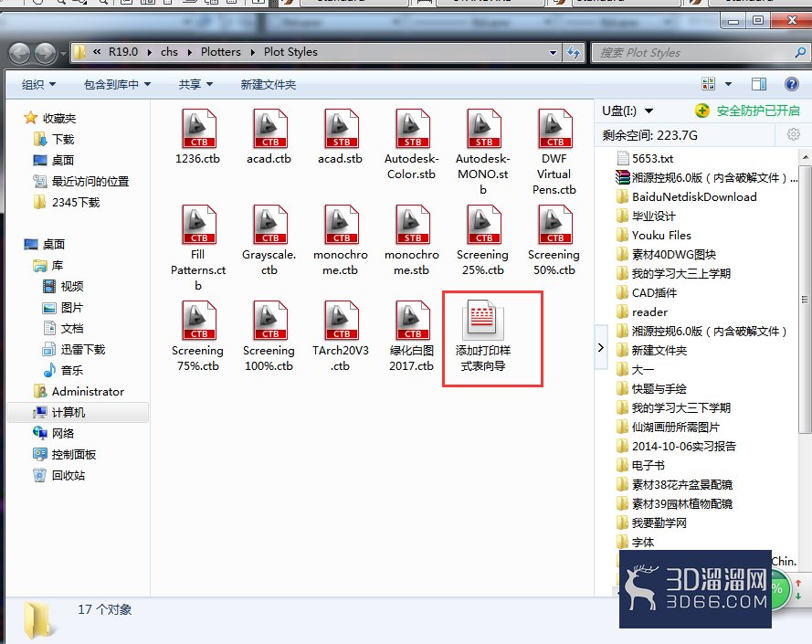
Task: Click chs in the address breadcrumb
Action: pyautogui.click(x=169, y=52)
